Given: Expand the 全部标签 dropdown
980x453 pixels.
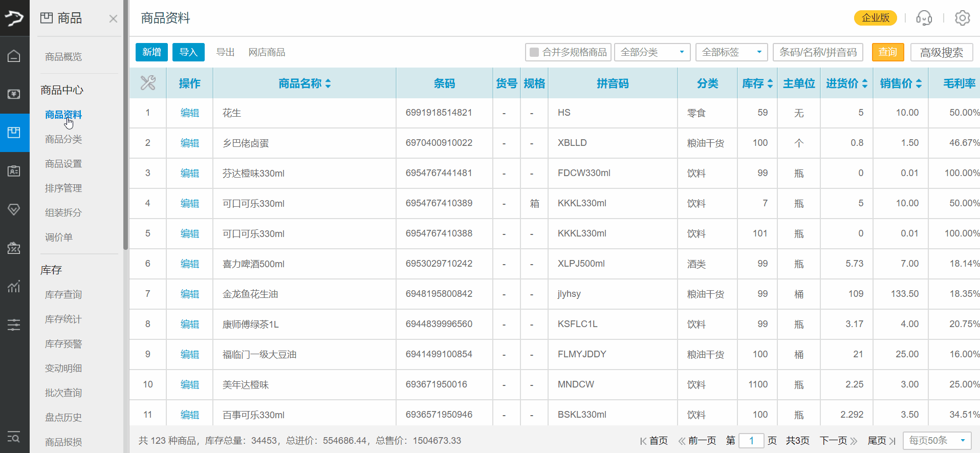Looking at the screenshot, I should click(x=731, y=52).
